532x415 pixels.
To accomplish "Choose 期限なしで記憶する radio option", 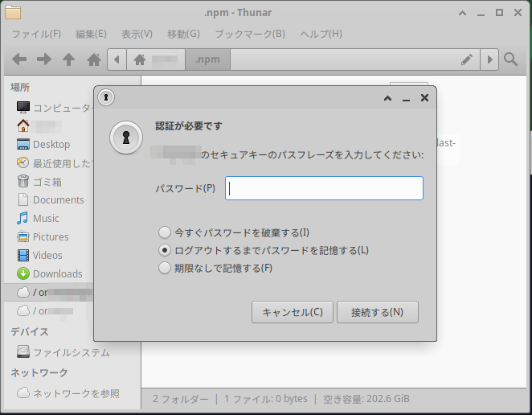I will (x=166, y=268).
